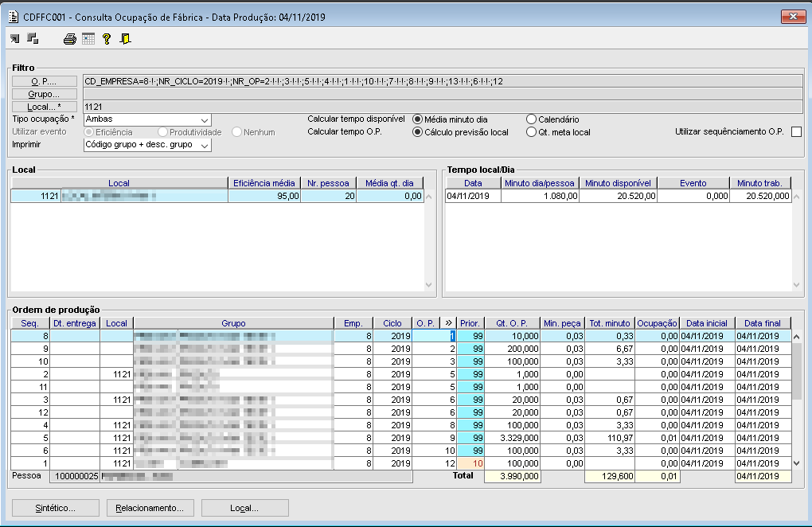Image resolution: width=812 pixels, height=527 pixels.
Task: Click the bottom Local... button
Action: [x=245, y=508]
